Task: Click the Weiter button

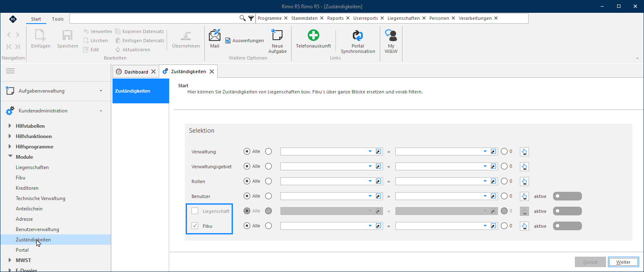Action: (623, 262)
